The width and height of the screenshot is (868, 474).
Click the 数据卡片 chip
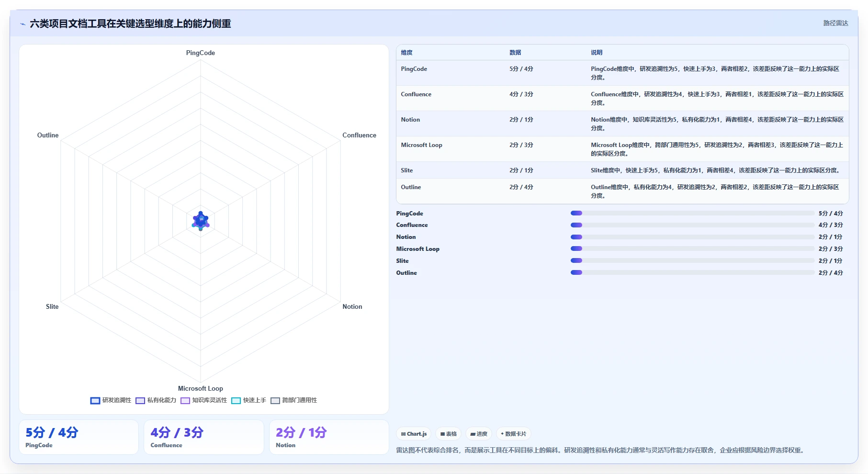pyautogui.click(x=513, y=434)
